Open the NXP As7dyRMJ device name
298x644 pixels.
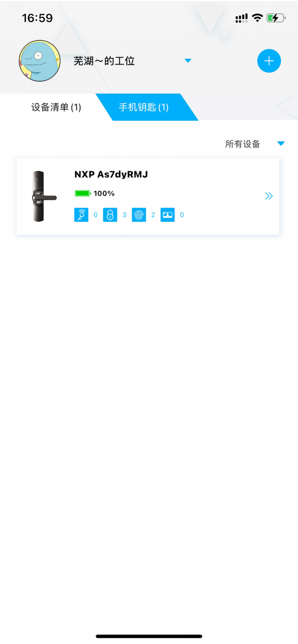pyautogui.click(x=111, y=174)
